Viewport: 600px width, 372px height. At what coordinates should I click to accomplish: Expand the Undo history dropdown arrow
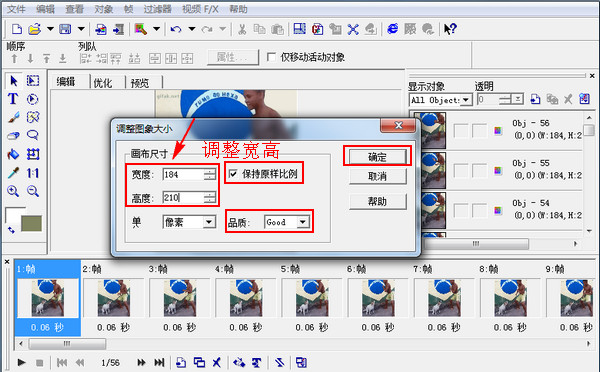[192, 29]
